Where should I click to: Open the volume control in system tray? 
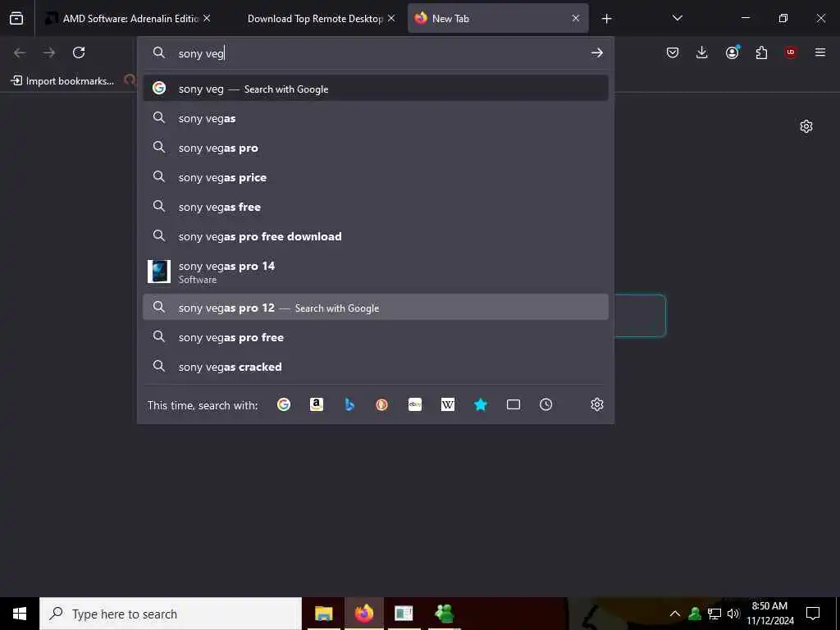tap(733, 614)
